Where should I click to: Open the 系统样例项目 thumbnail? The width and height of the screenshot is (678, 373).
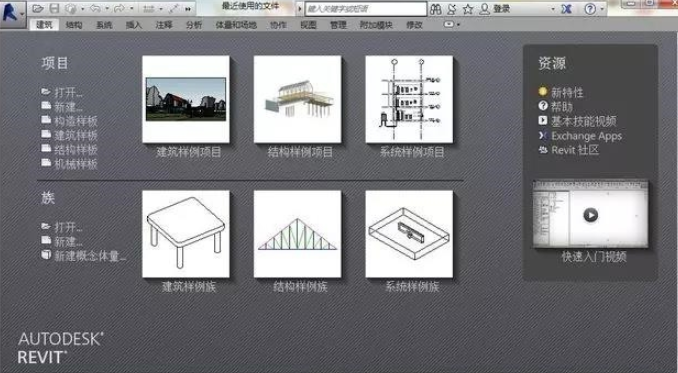(409, 99)
